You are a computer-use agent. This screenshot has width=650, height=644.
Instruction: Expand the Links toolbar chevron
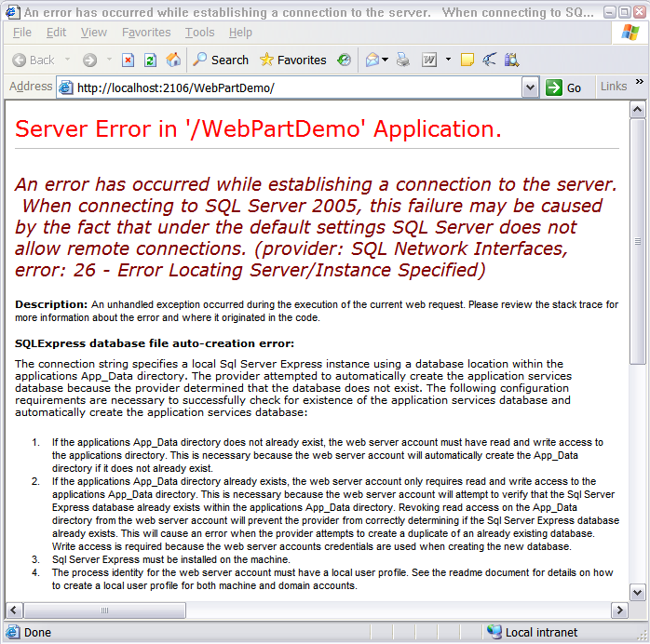click(x=640, y=83)
